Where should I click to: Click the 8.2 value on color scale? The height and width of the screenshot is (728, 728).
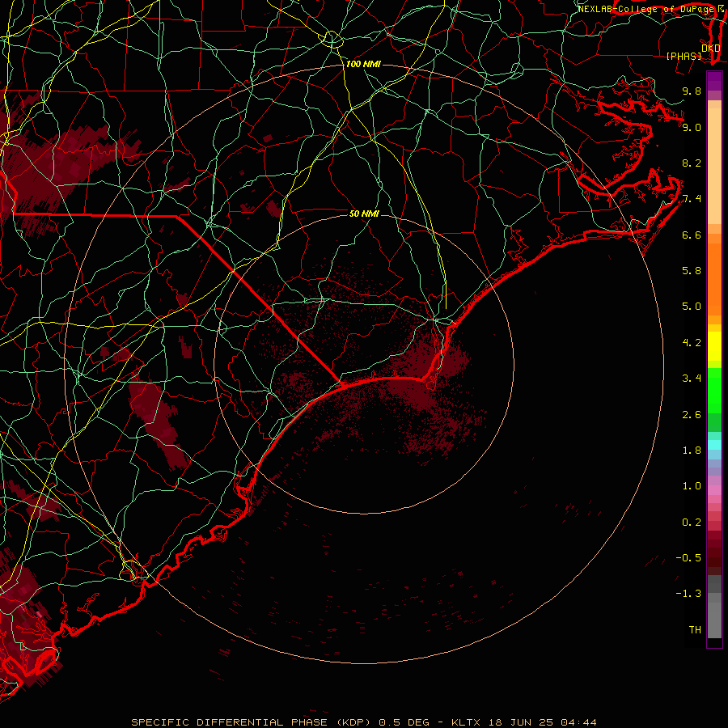[x=692, y=163]
